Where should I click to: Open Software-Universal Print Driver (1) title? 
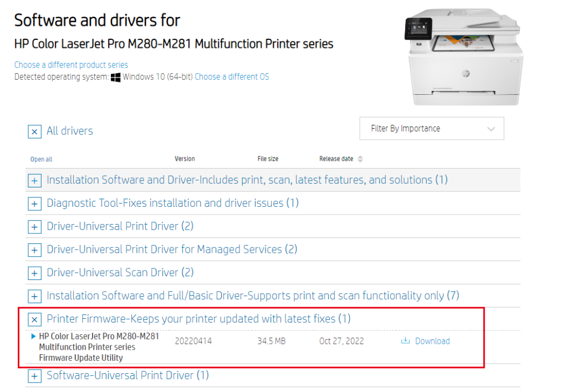(x=128, y=375)
